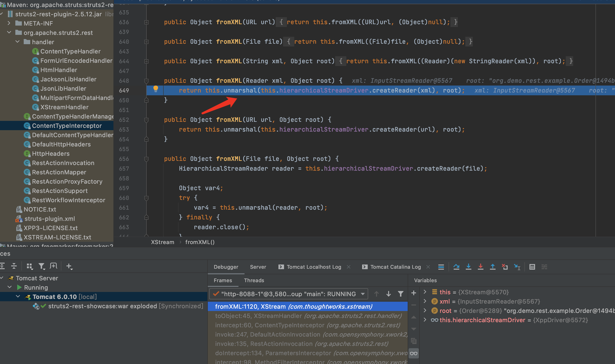Click Expand All in Services toolbar

(x=3, y=266)
